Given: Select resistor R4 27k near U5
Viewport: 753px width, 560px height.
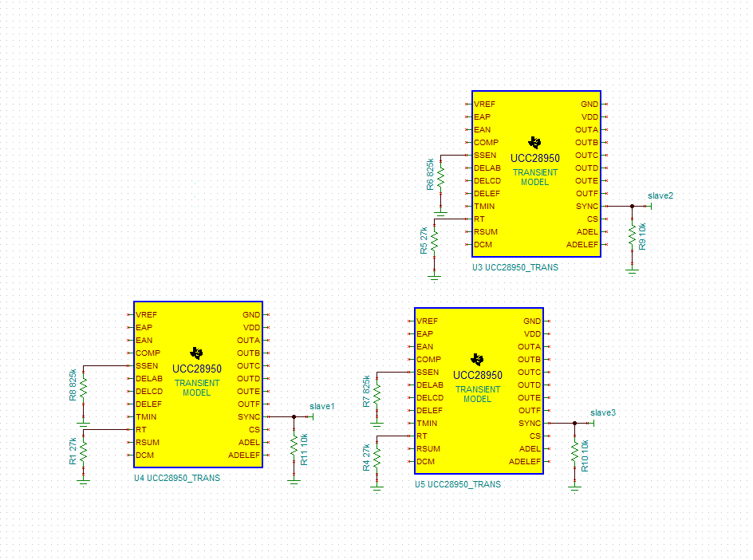Looking at the screenshot, I should pyautogui.click(x=377, y=458).
